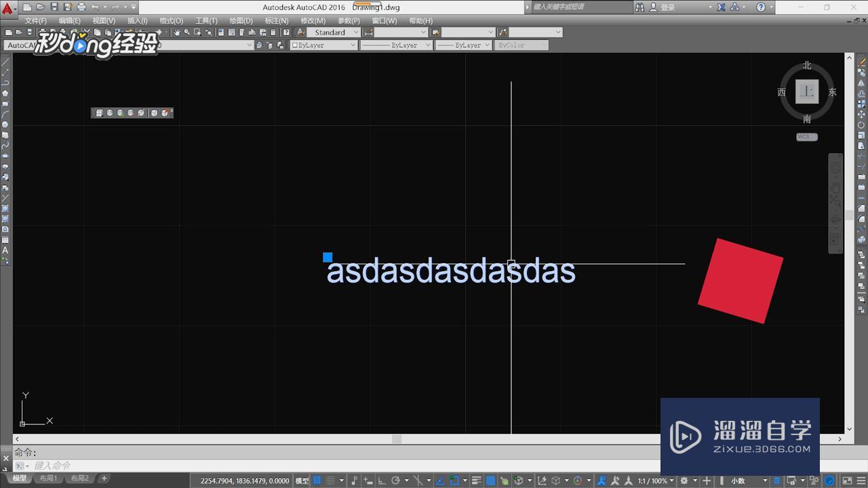Open the ByLayer lineweight dropdown
Image resolution: width=868 pixels, height=488 pixels.
(463, 45)
